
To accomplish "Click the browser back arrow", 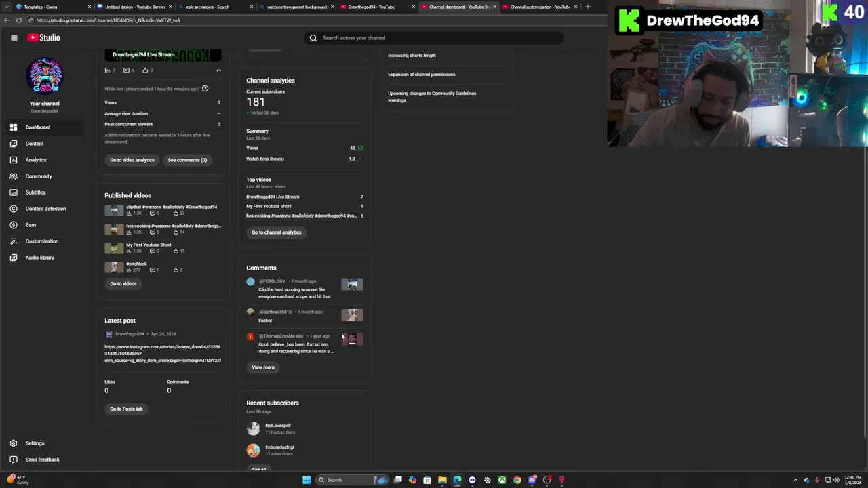I will pos(6,20).
